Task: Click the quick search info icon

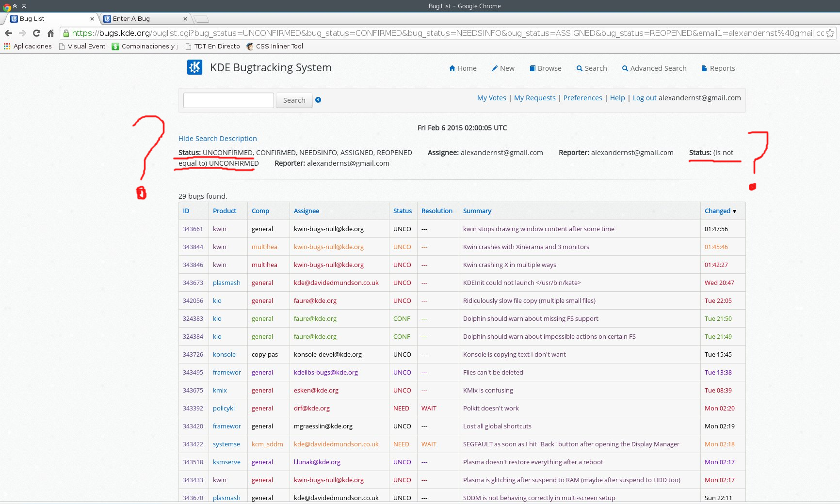Action: point(318,100)
